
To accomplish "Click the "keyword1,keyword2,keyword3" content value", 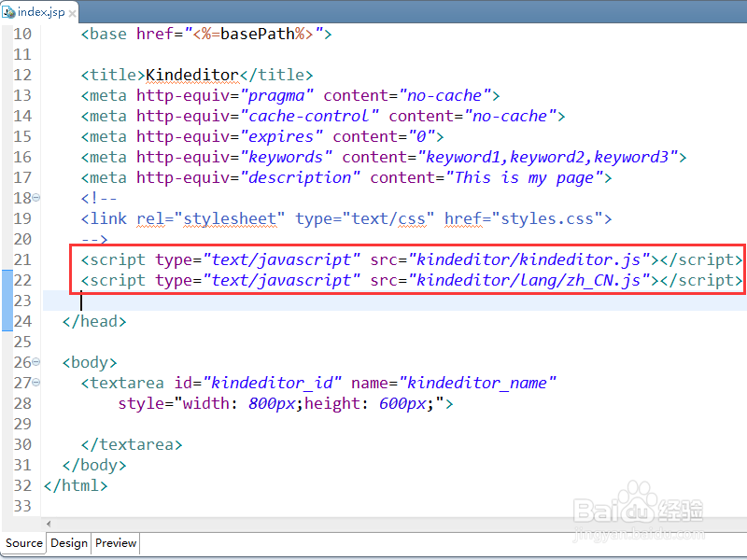I will pyautogui.click(x=548, y=157).
